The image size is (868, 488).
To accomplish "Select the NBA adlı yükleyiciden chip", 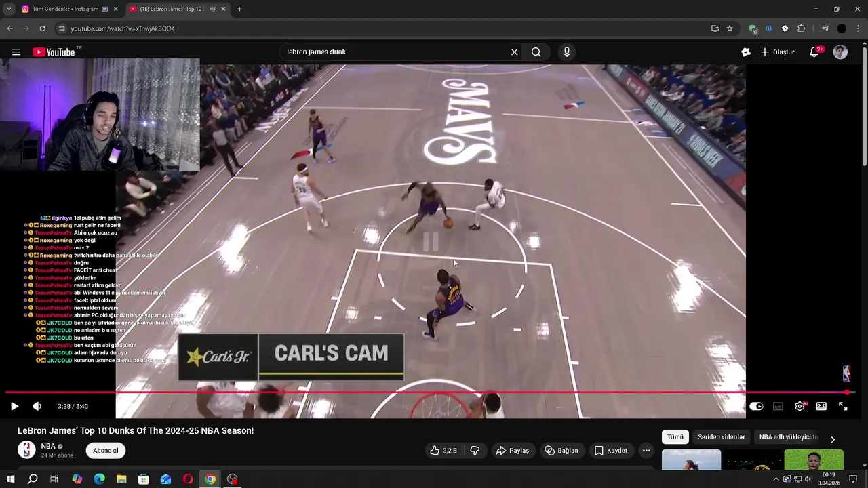I will (x=788, y=437).
